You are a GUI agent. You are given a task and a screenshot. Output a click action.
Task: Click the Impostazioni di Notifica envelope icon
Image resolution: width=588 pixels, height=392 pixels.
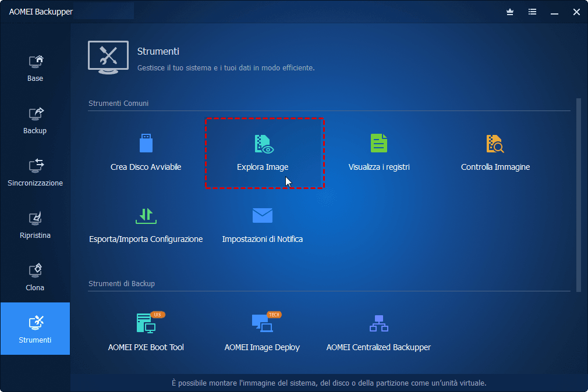pyautogui.click(x=263, y=216)
